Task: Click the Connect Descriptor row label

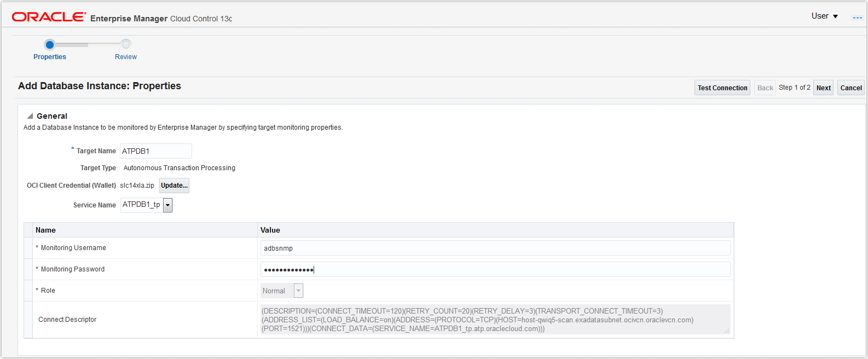Action: (x=67, y=320)
